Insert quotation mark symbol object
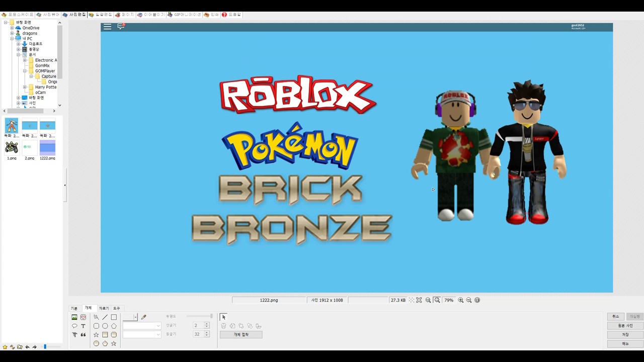Viewport: 644px width, 362px height. point(83,335)
